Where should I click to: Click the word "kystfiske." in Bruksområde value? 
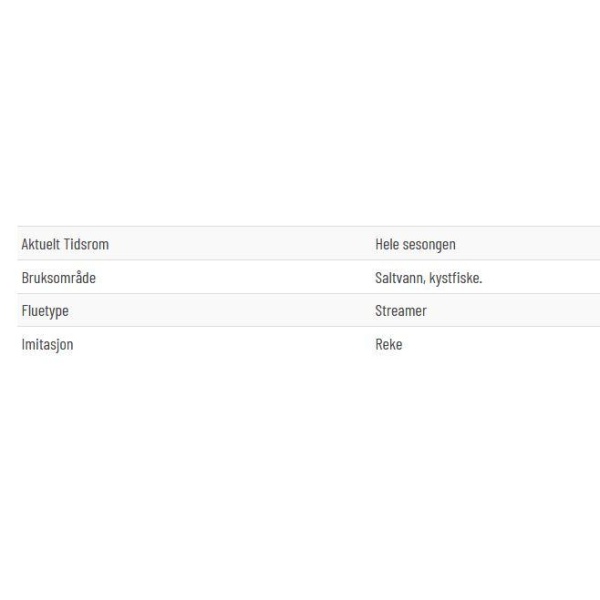456,278
